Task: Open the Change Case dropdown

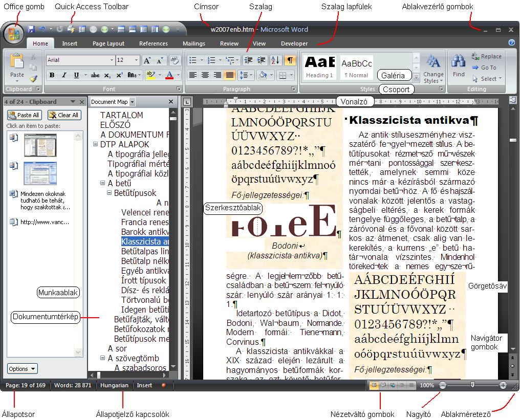Action: click(134, 75)
